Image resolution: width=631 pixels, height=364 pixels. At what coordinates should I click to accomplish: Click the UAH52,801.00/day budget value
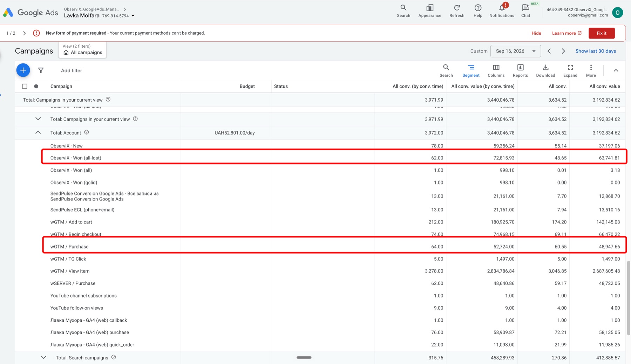point(235,133)
